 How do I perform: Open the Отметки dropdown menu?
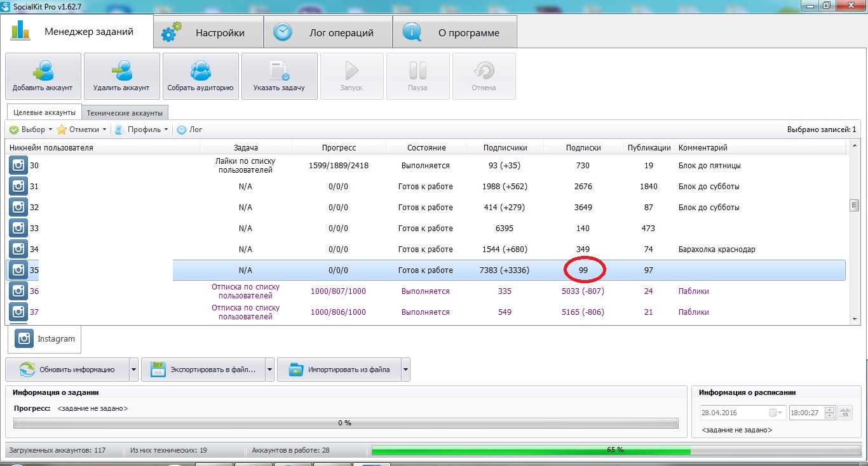coord(81,130)
